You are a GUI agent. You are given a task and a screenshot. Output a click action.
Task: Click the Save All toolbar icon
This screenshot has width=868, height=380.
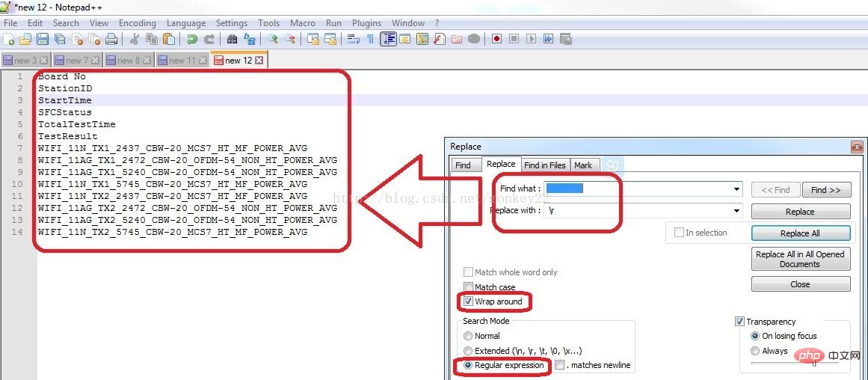[60, 40]
